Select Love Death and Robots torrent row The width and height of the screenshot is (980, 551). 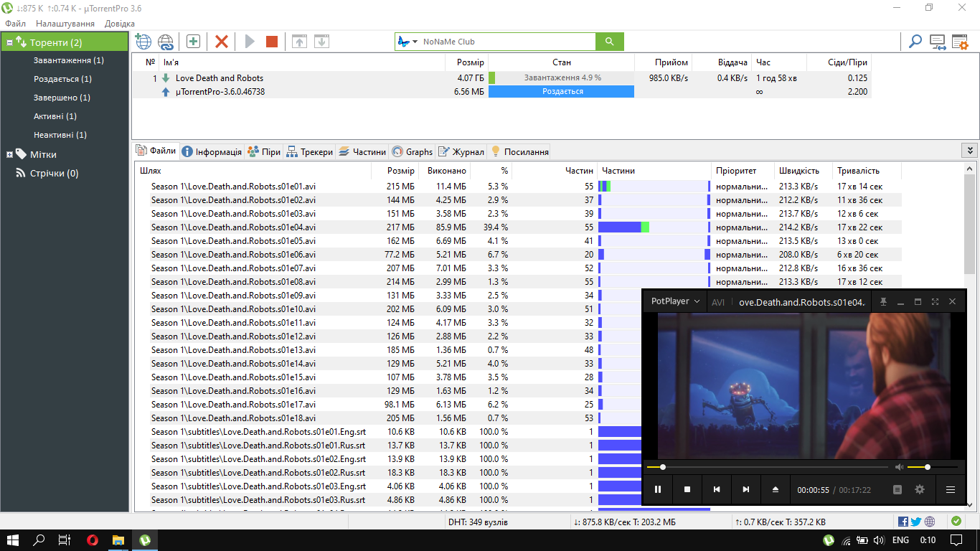(x=501, y=78)
